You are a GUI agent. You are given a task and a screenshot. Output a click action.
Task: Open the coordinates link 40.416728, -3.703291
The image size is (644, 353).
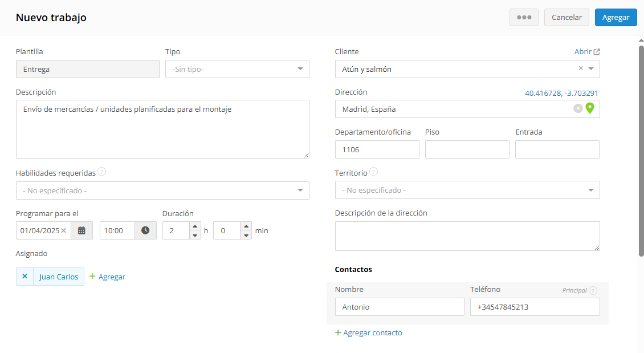point(561,94)
